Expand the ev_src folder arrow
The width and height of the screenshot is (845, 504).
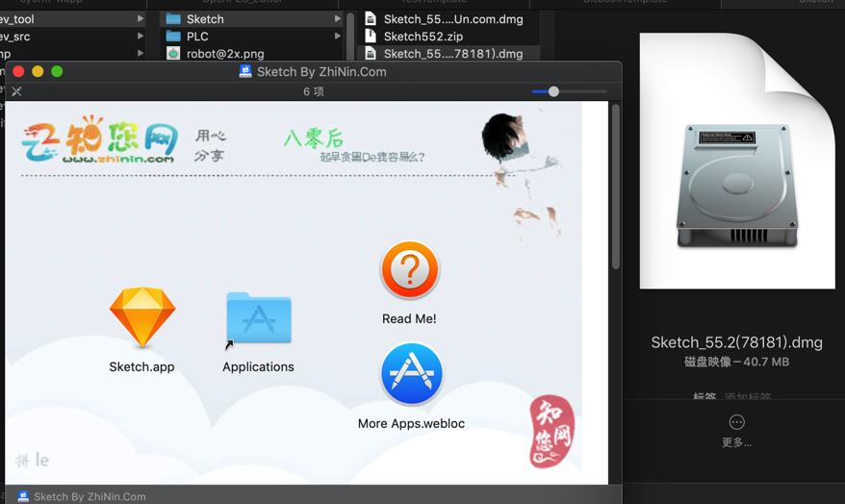click(x=141, y=37)
